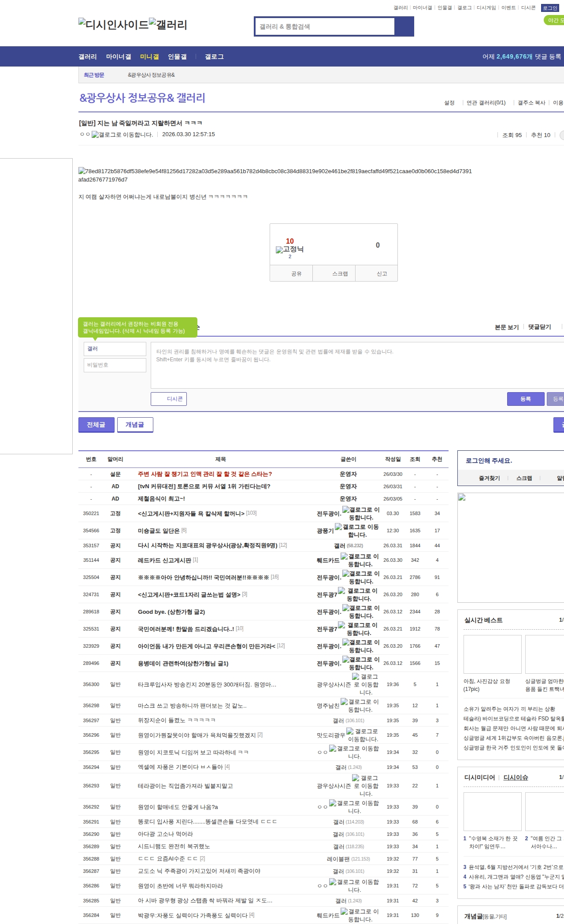The image size is (564, 924).
Task: Click the 고정닉 icon in the recommend box
Action: point(279,250)
